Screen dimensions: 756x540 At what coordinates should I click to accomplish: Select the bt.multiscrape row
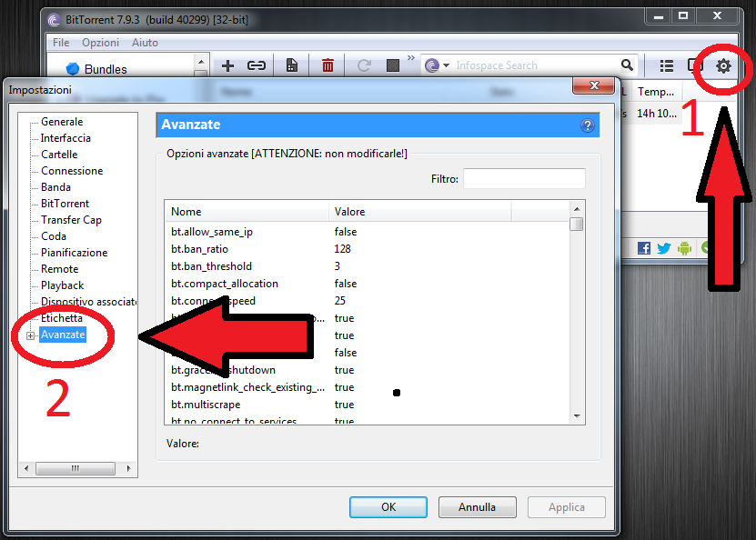tap(367, 405)
